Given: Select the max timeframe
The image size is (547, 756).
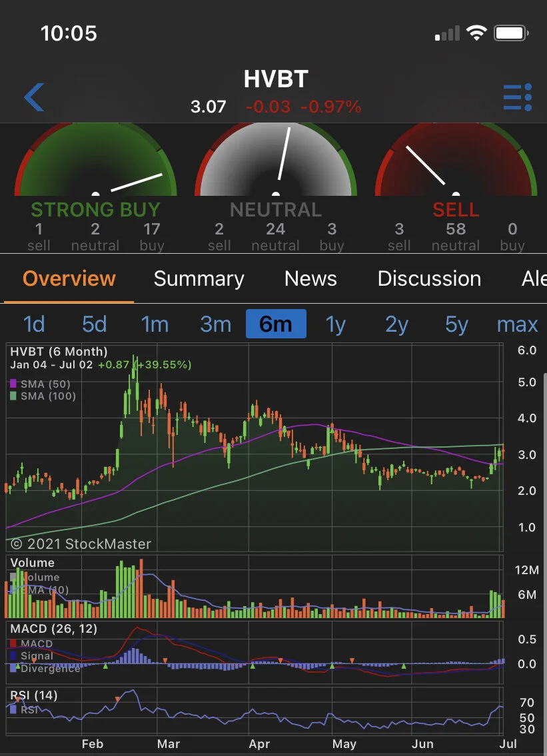Looking at the screenshot, I should pyautogui.click(x=517, y=324).
